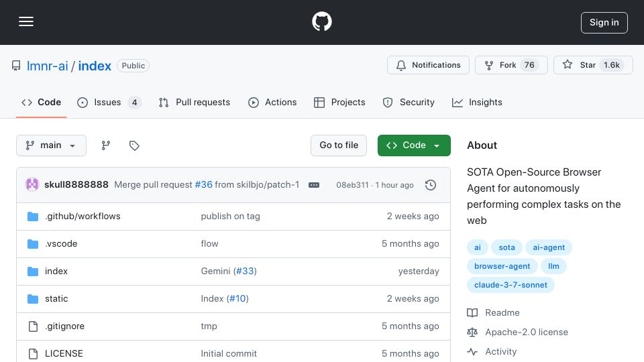This screenshot has height=362, width=644.
Task: Star the repository
Action: (x=592, y=65)
